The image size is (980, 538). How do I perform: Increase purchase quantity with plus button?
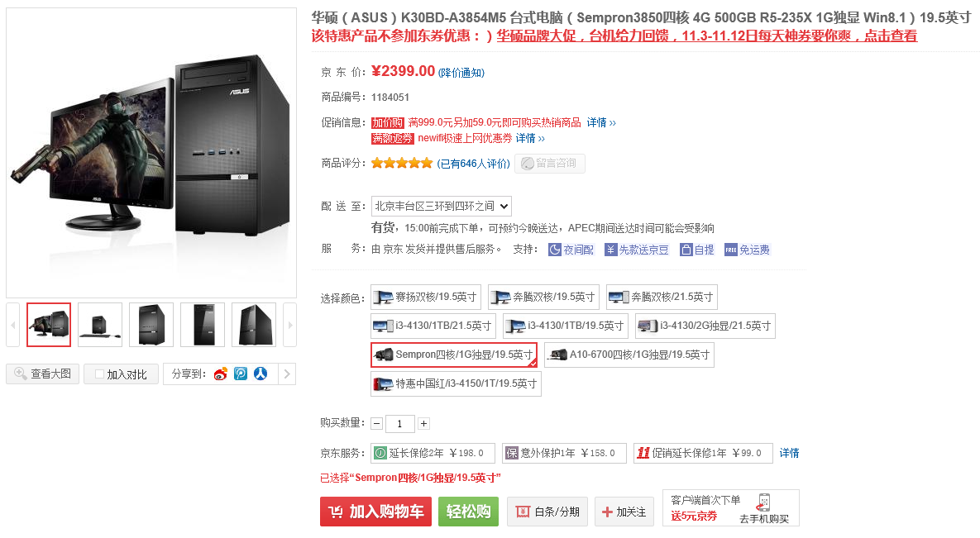click(x=423, y=424)
